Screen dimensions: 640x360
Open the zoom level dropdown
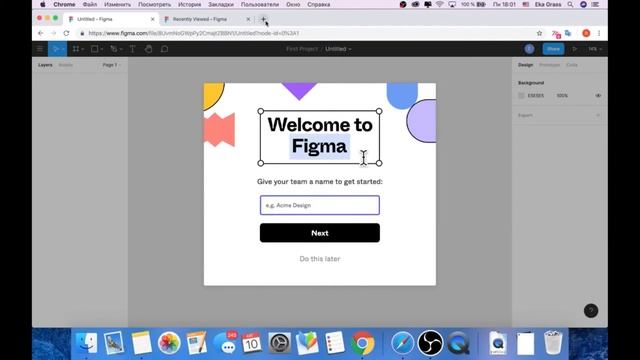coord(595,49)
